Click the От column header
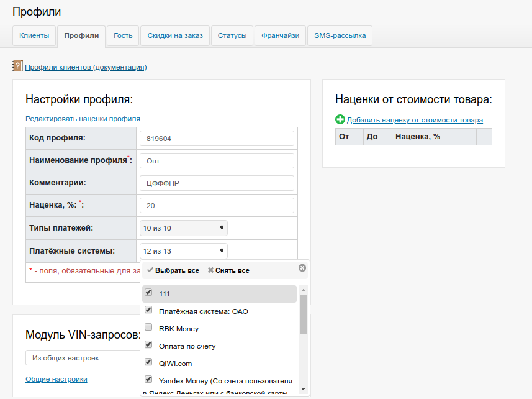Image resolution: width=532 pixels, height=399 pixels. [x=349, y=137]
